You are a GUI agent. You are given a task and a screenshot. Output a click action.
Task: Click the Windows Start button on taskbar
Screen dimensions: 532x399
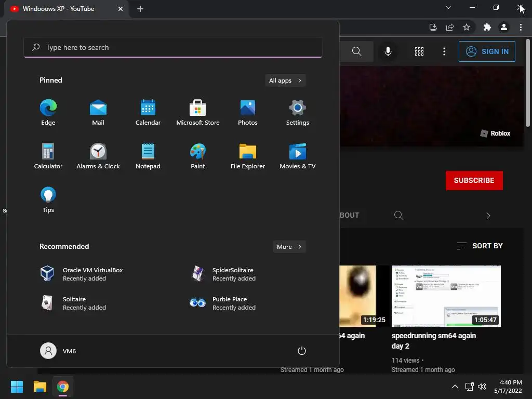17,387
